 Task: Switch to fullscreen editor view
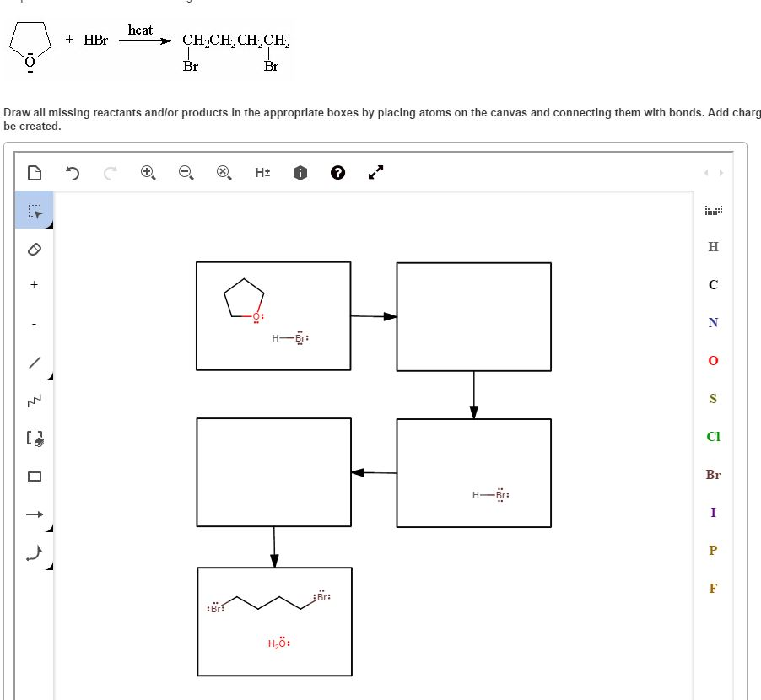click(375, 172)
